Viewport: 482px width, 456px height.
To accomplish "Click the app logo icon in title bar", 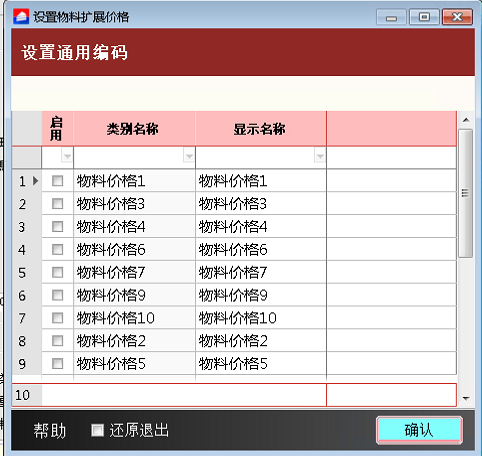I will click(x=21, y=17).
